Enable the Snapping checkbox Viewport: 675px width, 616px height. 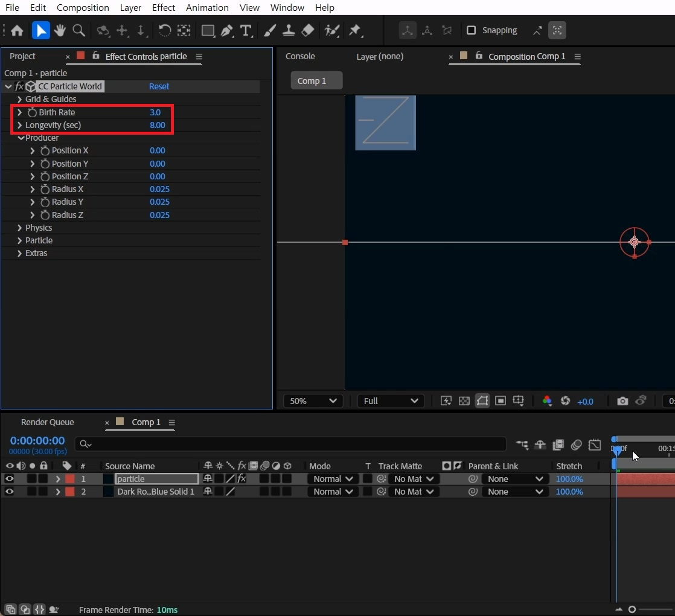click(472, 31)
